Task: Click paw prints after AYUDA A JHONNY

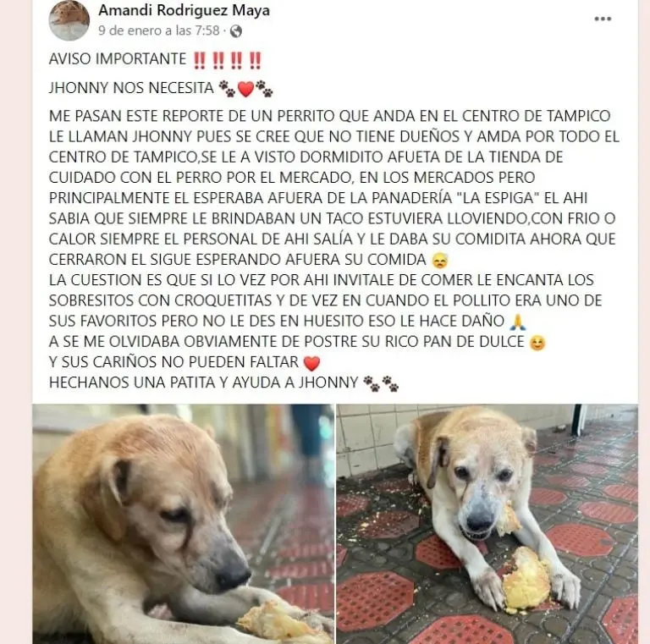Action: (x=381, y=383)
